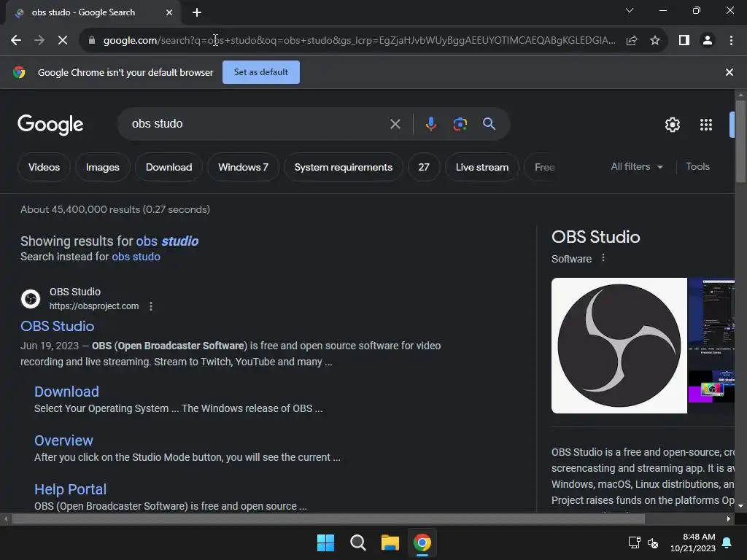Click the Google logo
747x560 pixels.
tap(50, 125)
